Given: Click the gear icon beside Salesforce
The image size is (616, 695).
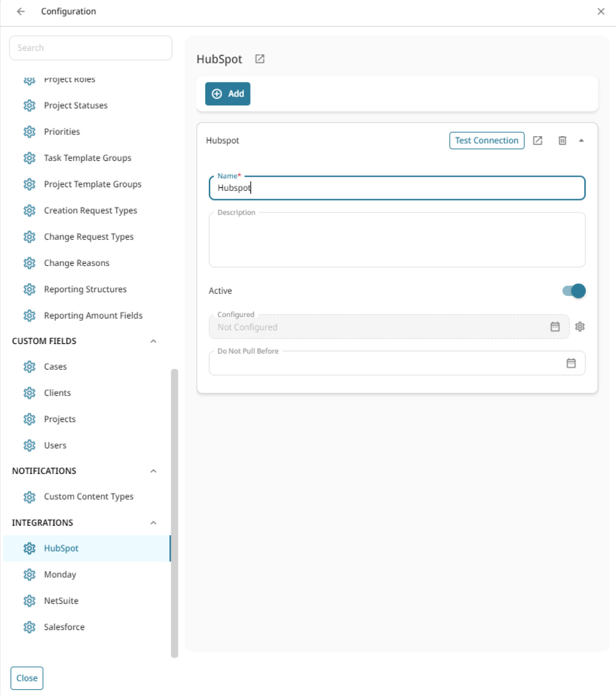Looking at the screenshot, I should 29,627.
